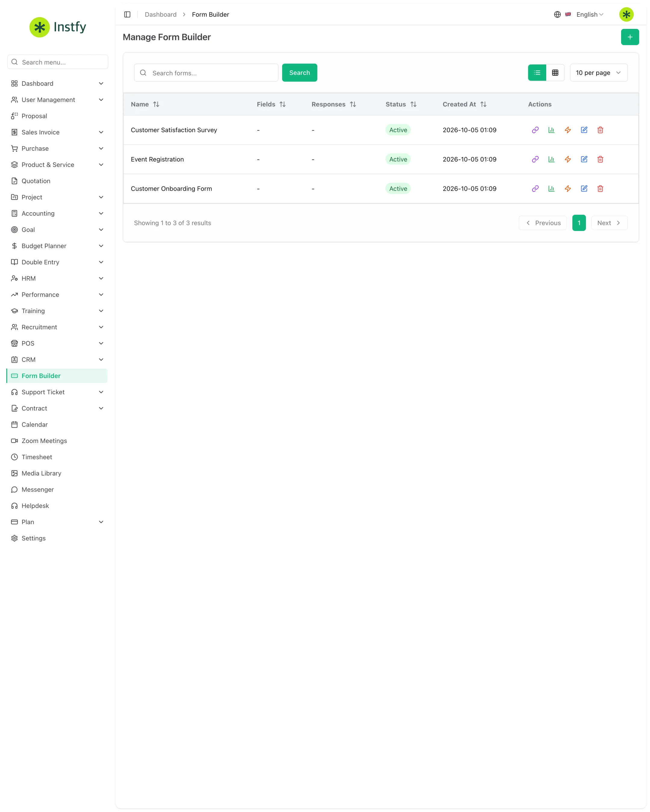This screenshot has height=812, width=650.
Task: Click the green Search button
Action: coord(299,73)
